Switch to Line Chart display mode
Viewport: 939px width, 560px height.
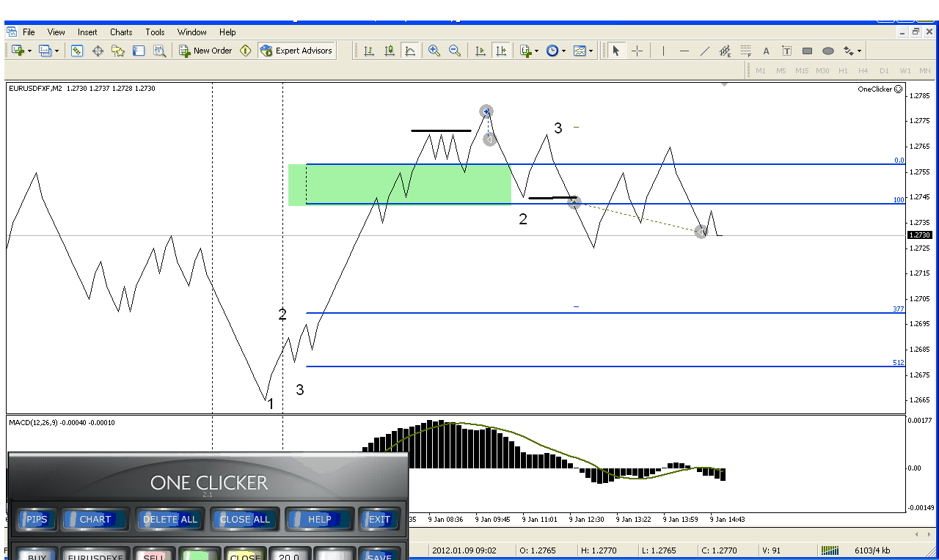click(x=410, y=51)
